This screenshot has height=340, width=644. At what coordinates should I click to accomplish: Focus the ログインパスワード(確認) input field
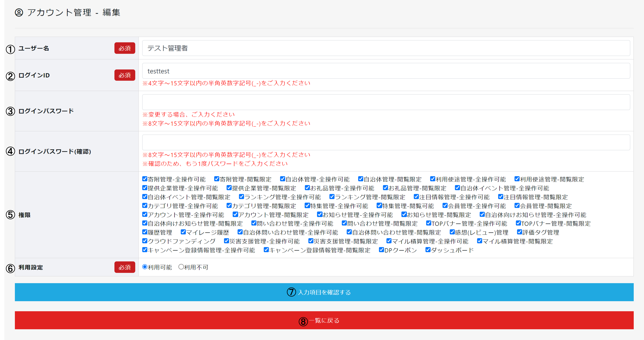point(386,142)
